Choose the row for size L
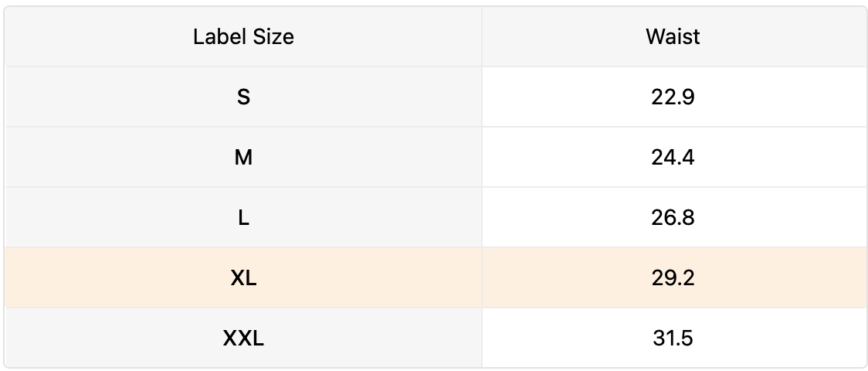 coord(434,218)
